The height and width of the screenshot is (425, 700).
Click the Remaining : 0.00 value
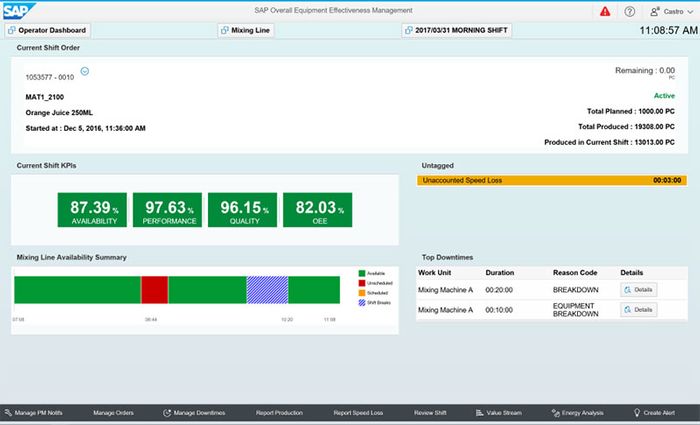(x=645, y=71)
